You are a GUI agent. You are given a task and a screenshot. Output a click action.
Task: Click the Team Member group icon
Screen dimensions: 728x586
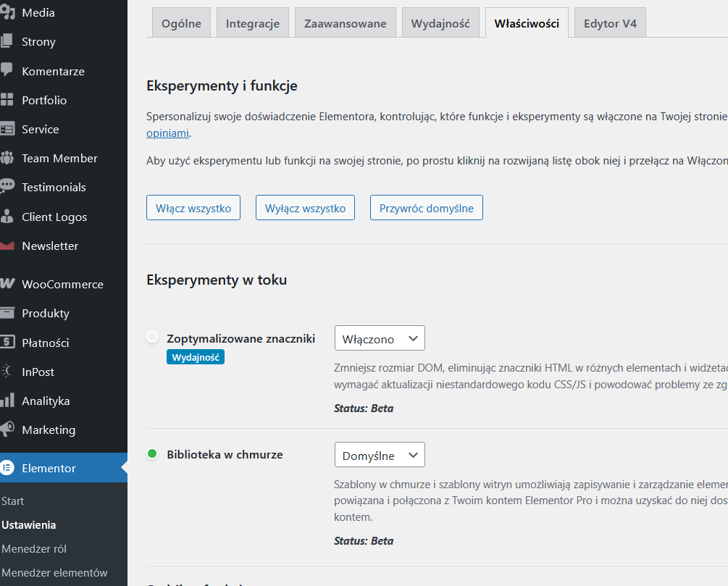pos(7,158)
